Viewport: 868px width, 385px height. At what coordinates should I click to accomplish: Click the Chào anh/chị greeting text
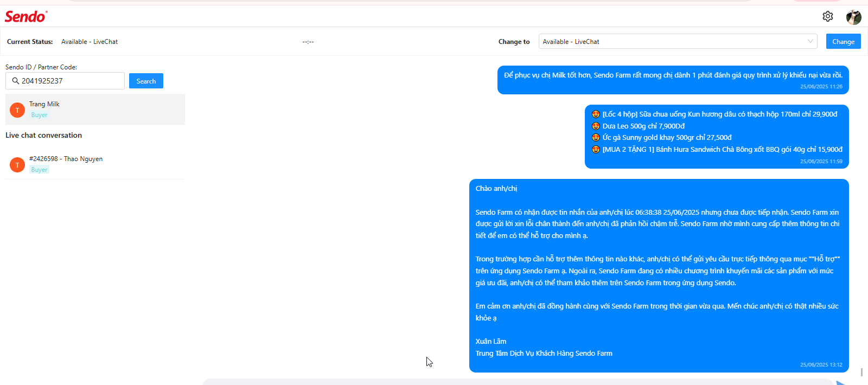(x=496, y=189)
